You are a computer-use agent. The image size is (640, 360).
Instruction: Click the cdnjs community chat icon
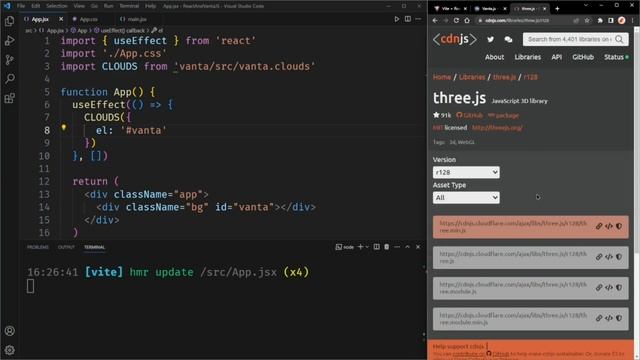[508, 39]
